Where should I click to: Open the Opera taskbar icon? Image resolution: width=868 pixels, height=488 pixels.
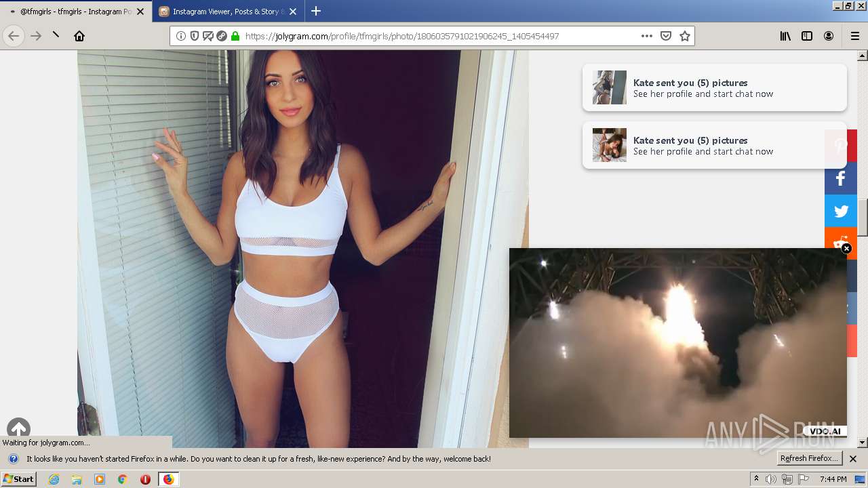coord(145,479)
